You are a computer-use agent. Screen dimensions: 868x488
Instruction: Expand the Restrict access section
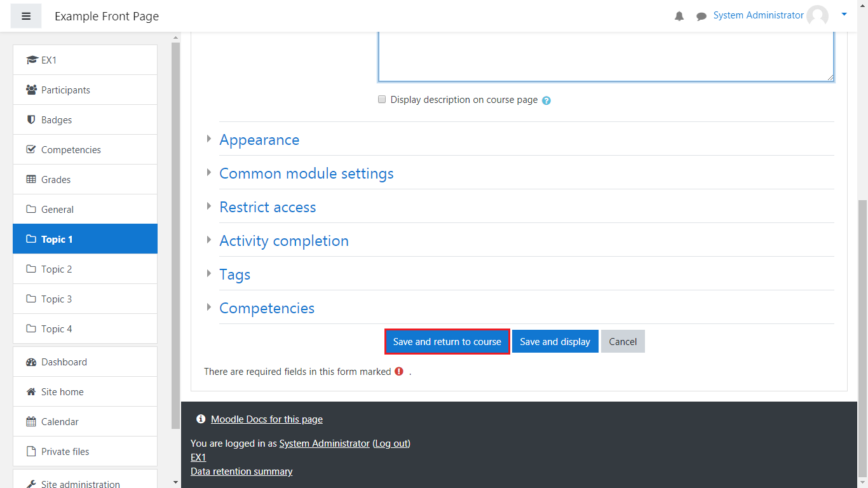click(x=268, y=207)
